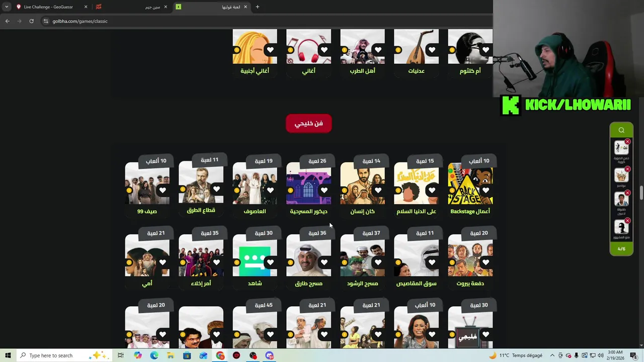Favorite the صيف 99 game card
644x362 pixels.
[x=163, y=191]
